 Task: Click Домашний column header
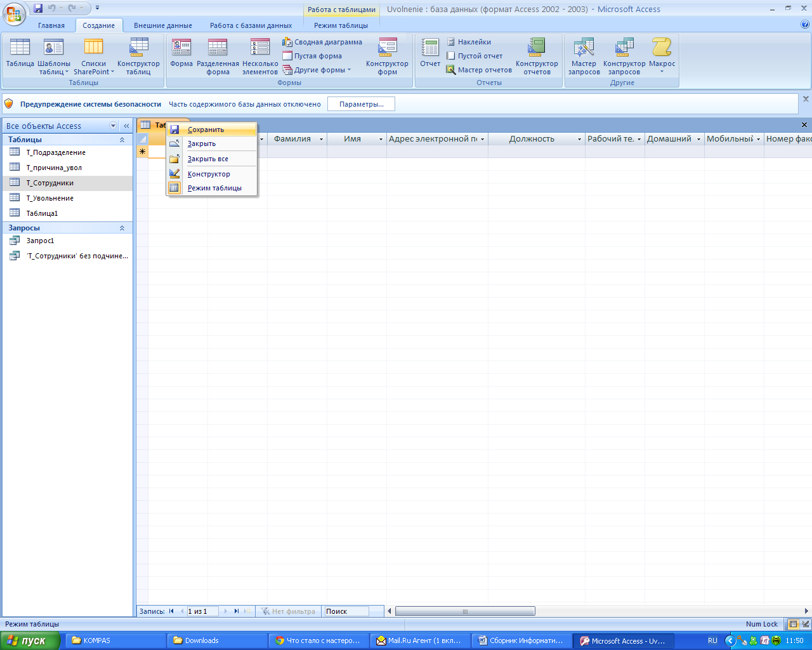674,139
